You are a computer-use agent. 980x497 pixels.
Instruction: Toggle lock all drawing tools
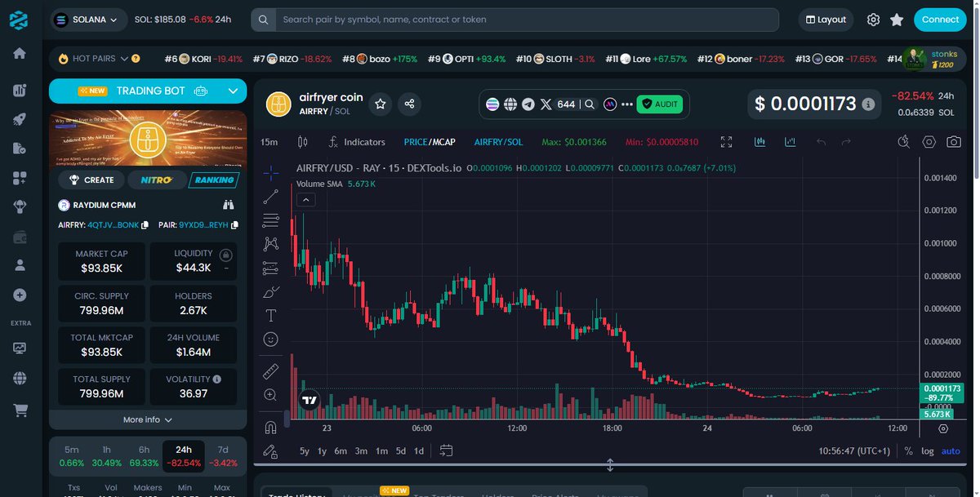coord(270,450)
